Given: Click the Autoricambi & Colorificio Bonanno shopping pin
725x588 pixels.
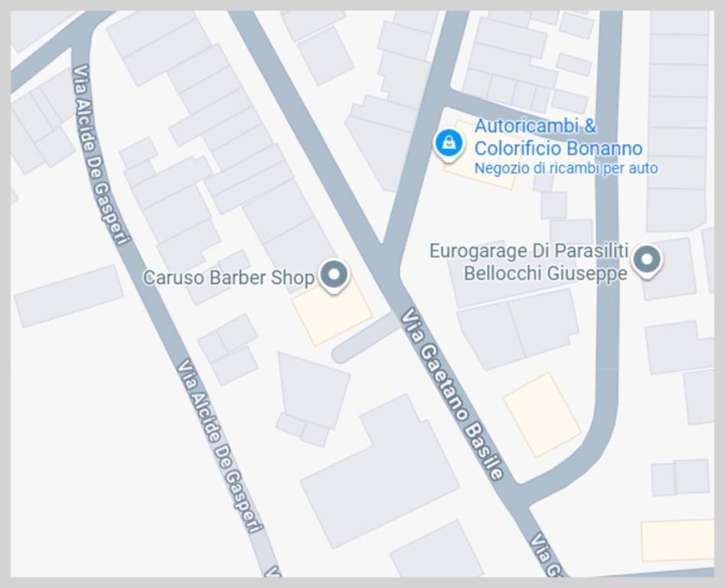Looking at the screenshot, I should 449,144.
